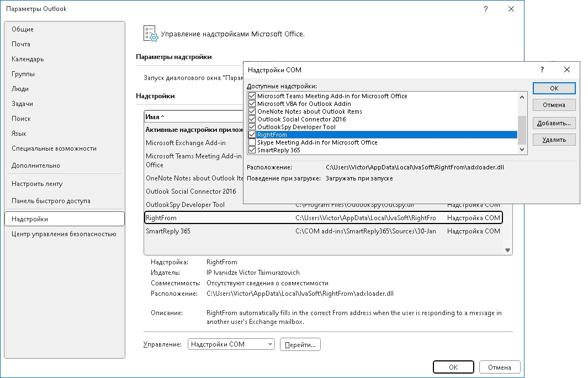Open the 'Люди' settings category
Screen dimensions: 588x378
click(20, 89)
